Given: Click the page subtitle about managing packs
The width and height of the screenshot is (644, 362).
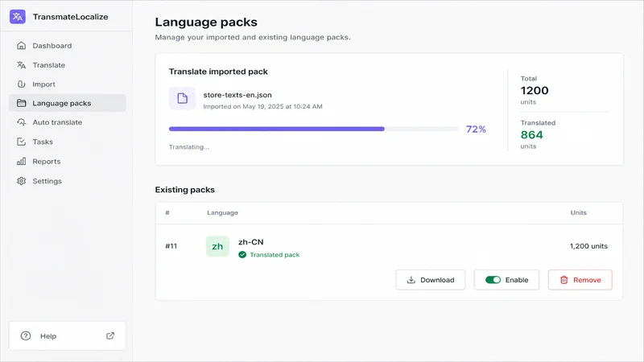Looking at the screenshot, I should [253, 37].
